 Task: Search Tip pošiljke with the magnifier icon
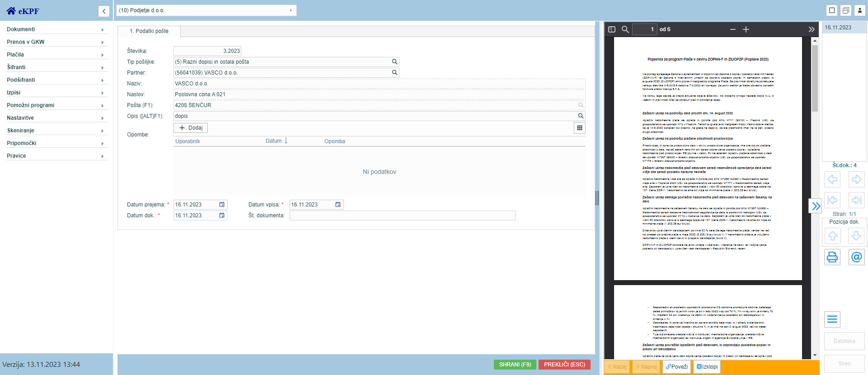tap(394, 62)
